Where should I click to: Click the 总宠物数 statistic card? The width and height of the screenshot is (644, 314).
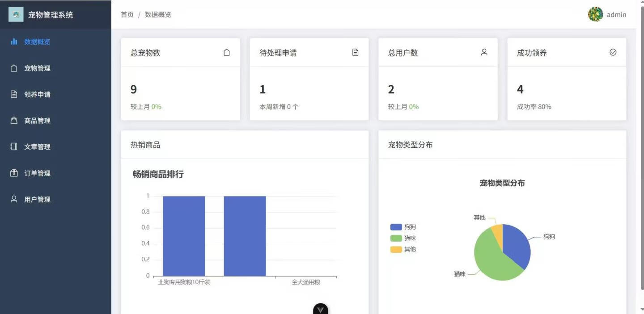(x=180, y=79)
